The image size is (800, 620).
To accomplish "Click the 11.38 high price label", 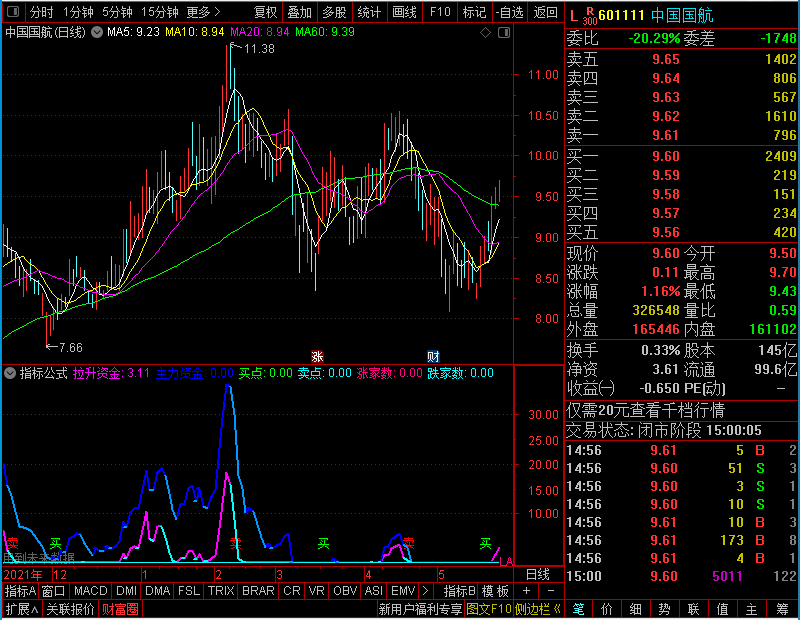I will coord(259,49).
